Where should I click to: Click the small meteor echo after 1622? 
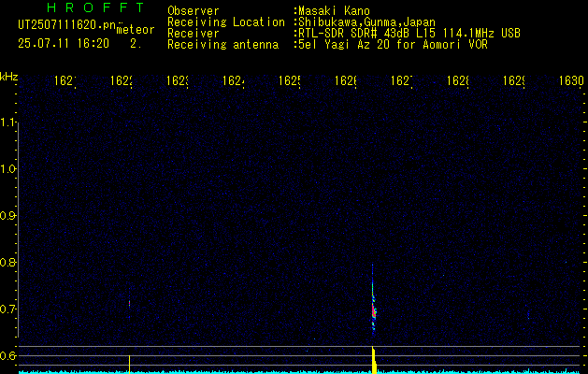click(129, 304)
